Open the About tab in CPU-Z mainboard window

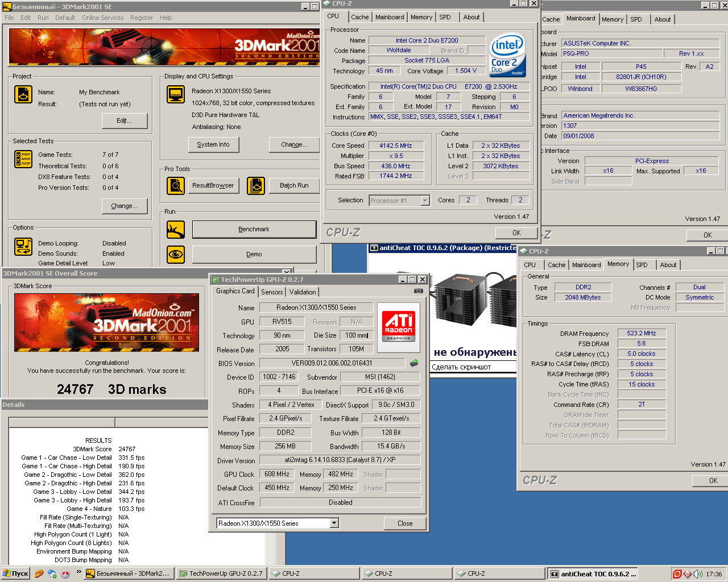point(662,19)
